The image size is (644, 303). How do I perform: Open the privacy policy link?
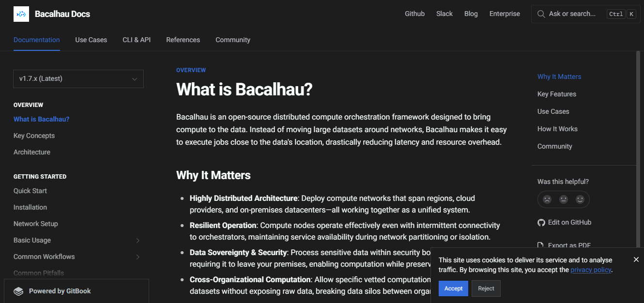(591, 270)
